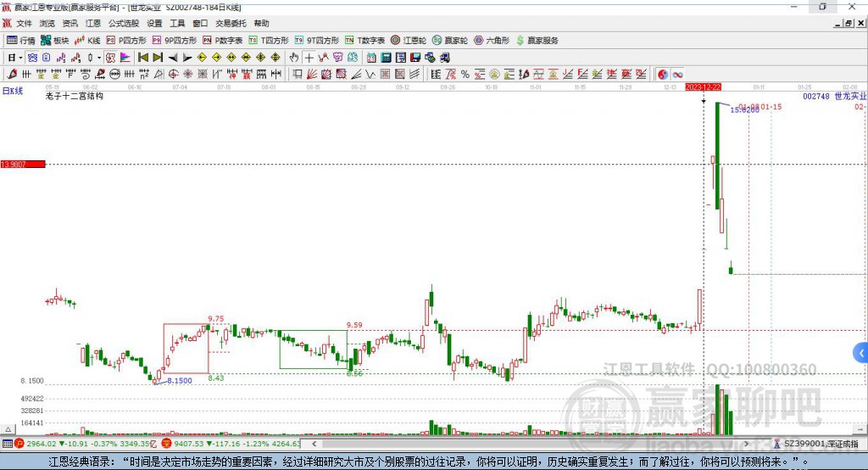Open the 工具 menu

[177, 23]
